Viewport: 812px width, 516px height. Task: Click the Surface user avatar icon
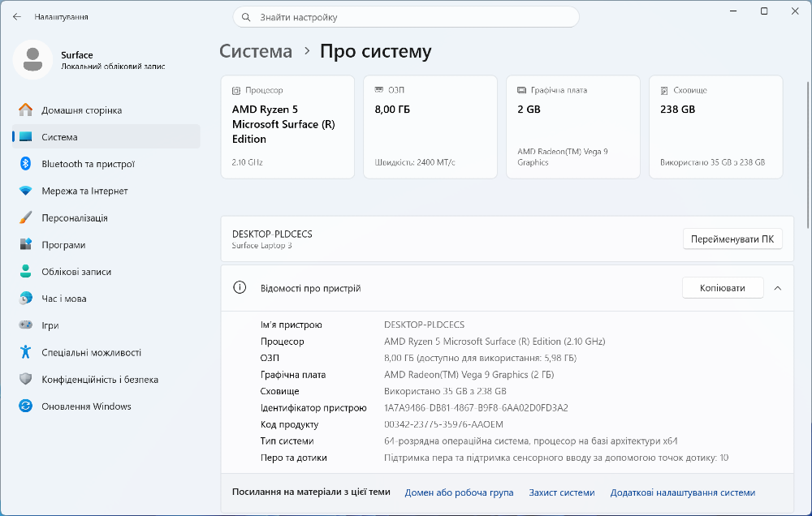pyautogui.click(x=32, y=59)
